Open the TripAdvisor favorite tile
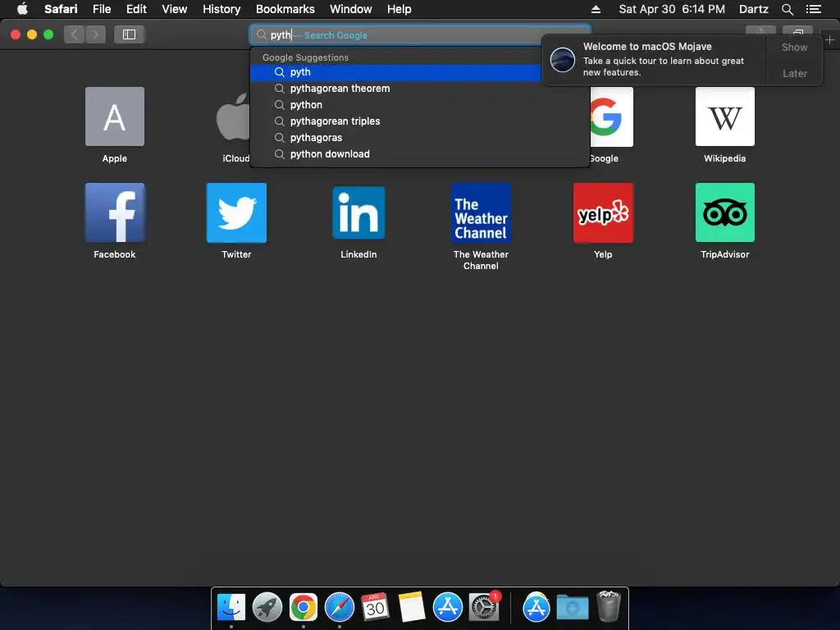The height and width of the screenshot is (630, 840). [x=725, y=212]
